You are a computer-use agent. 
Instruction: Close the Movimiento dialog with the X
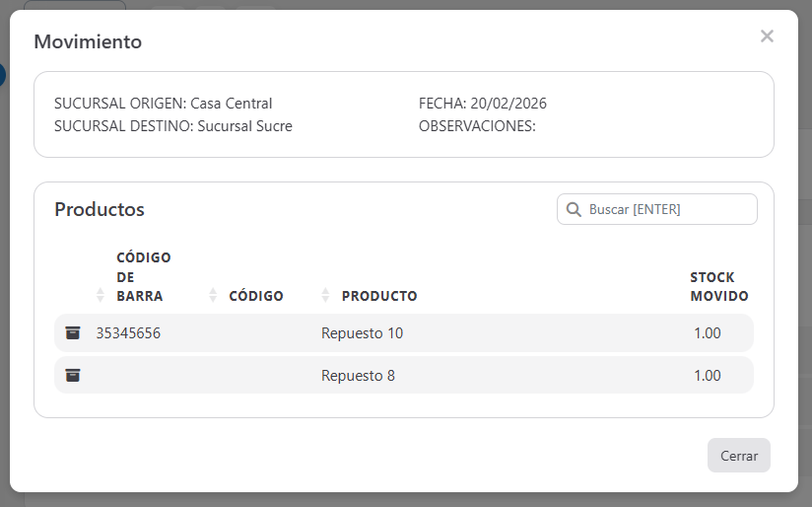tap(767, 36)
